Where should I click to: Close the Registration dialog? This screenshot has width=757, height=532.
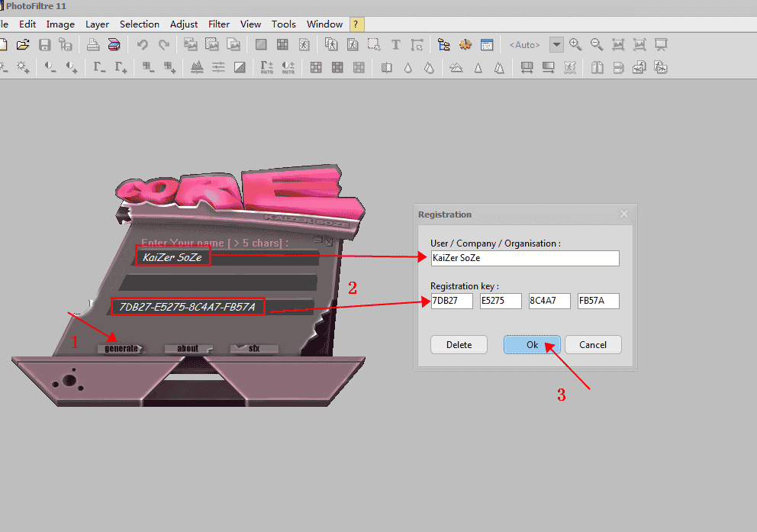623,214
